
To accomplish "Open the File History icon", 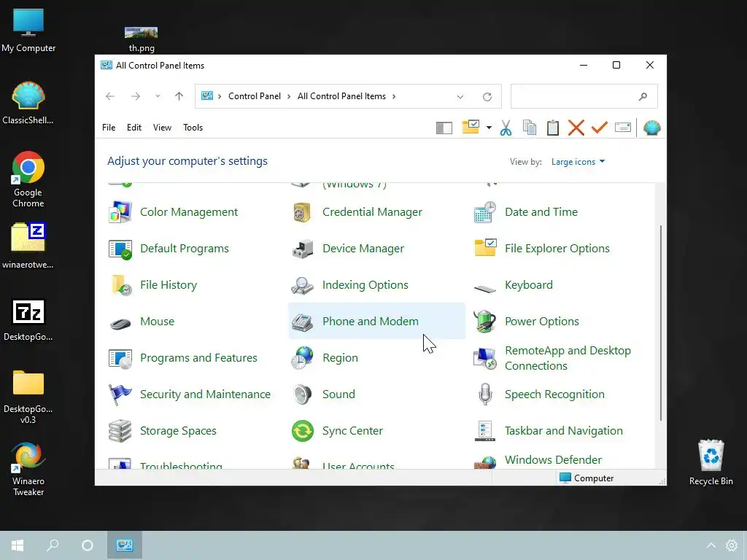I will 120,285.
